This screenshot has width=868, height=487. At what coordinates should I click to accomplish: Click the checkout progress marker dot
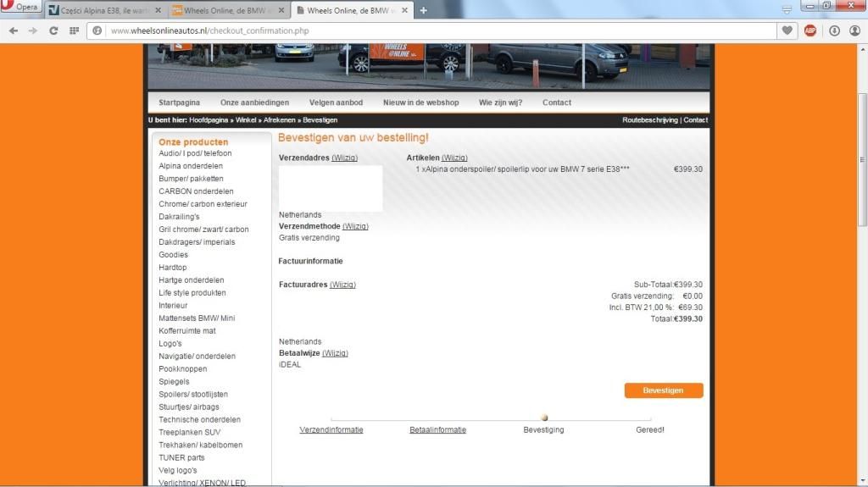[x=544, y=418]
